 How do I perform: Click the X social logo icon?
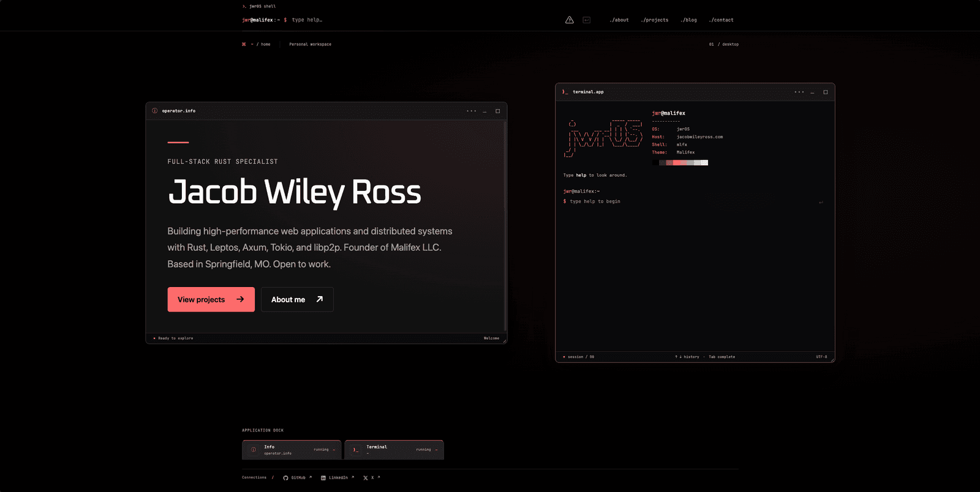coord(366,478)
